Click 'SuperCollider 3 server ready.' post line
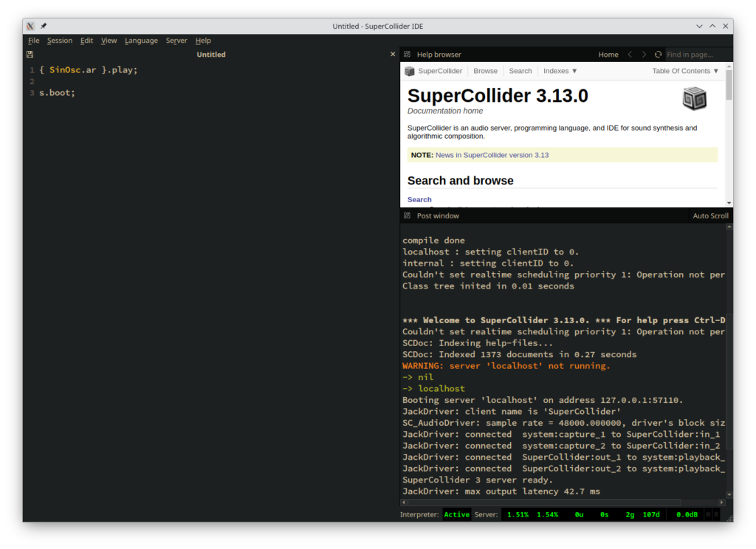 click(x=478, y=480)
